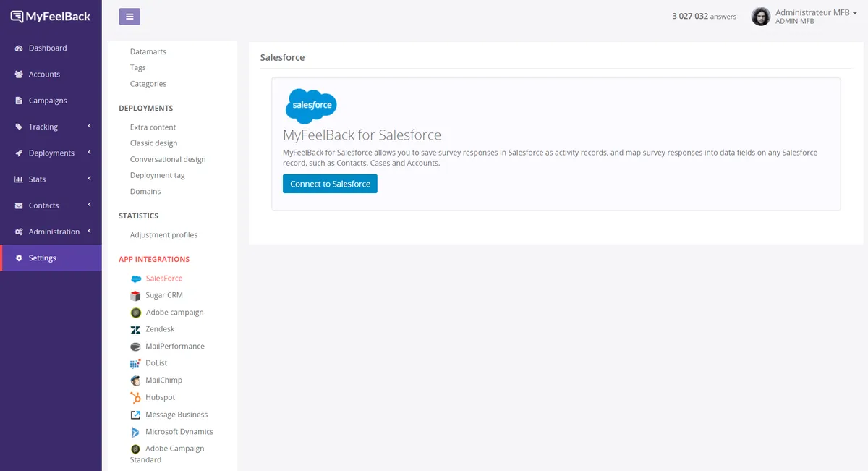Viewport: 868px width, 471px height.
Task: Select the Tracking tag icon
Action: click(19, 127)
